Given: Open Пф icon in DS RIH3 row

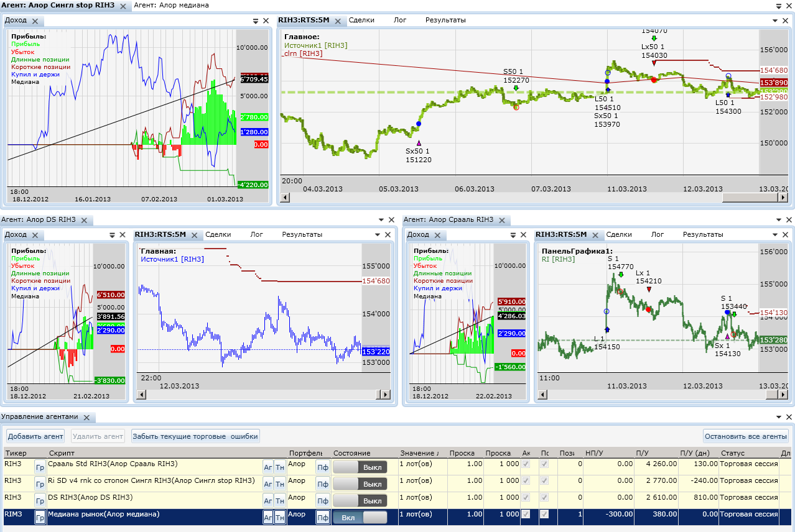Looking at the screenshot, I should [x=323, y=500].
